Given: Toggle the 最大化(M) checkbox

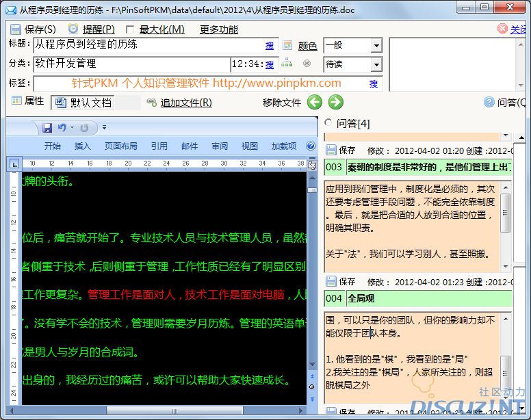Looking at the screenshot, I should (x=130, y=30).
